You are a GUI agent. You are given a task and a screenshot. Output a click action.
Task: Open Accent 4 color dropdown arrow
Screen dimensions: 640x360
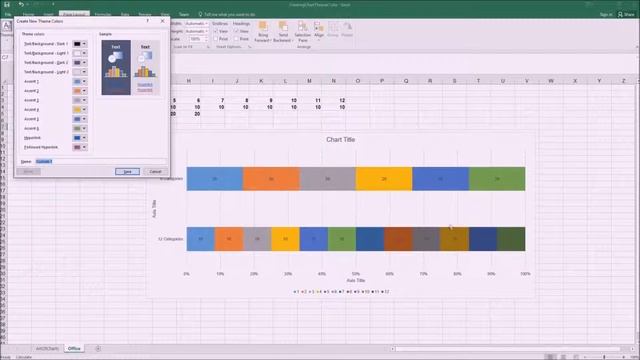click(84, 109)
